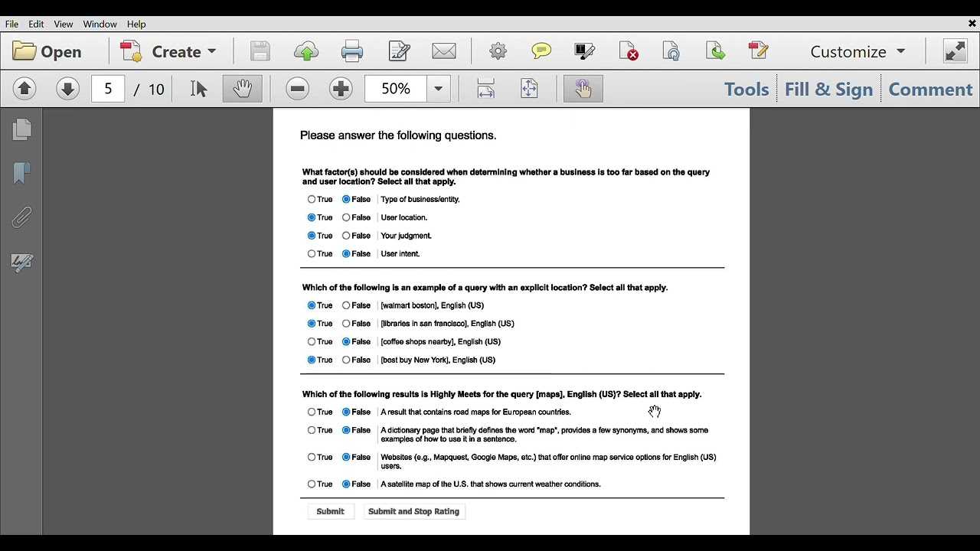This screenshot has height=551, width=980.
Task: Click the Save floppy disk icon
Action: [260, 51]
